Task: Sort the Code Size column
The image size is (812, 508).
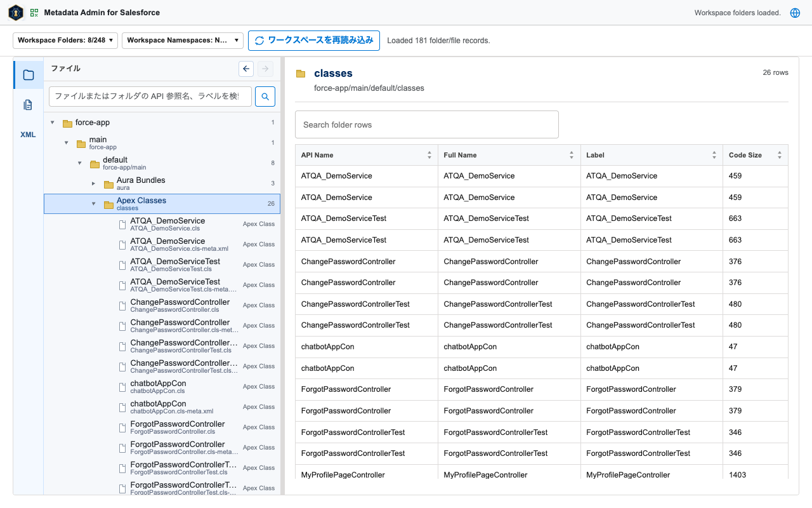Action: (x=780, y=155)
